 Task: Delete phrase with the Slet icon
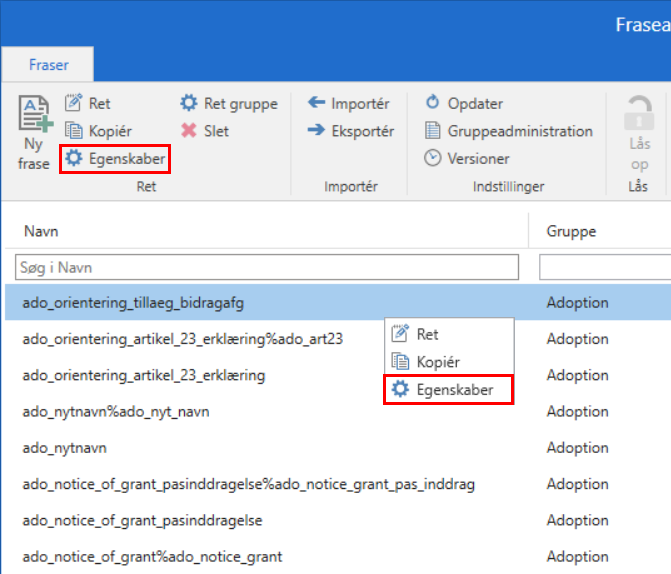(189, 131)
